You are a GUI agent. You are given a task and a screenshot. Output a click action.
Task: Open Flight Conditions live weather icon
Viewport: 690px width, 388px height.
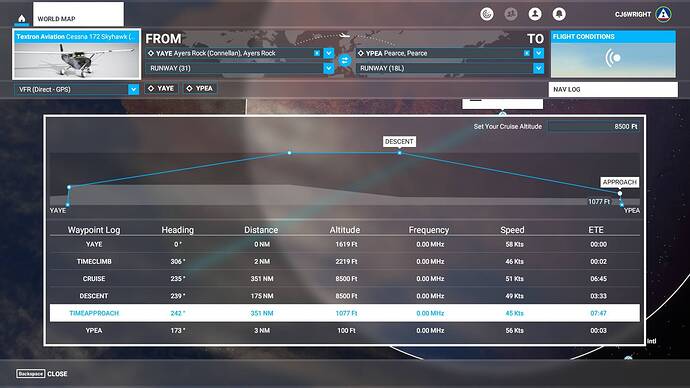click(x=613, y=58)
